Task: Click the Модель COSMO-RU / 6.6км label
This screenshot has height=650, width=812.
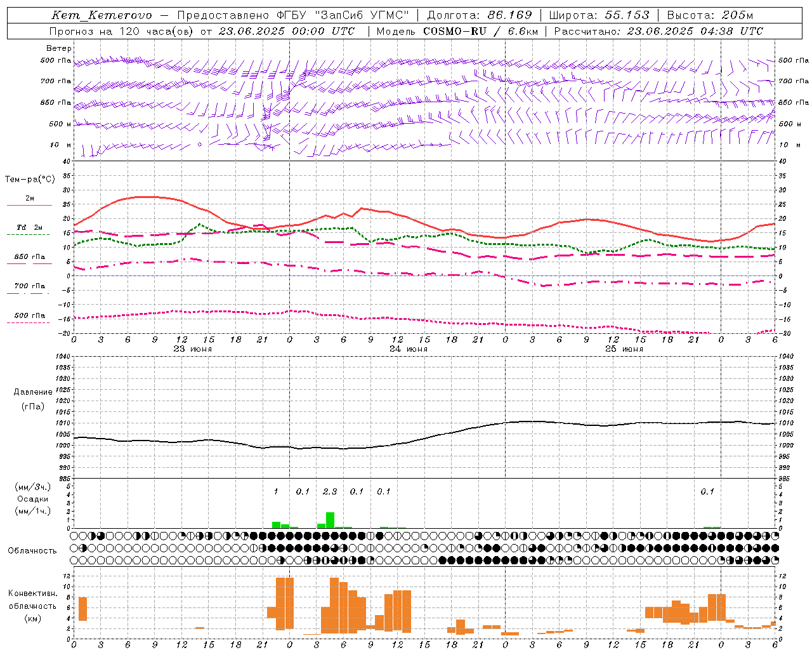Action: point(457,31)
